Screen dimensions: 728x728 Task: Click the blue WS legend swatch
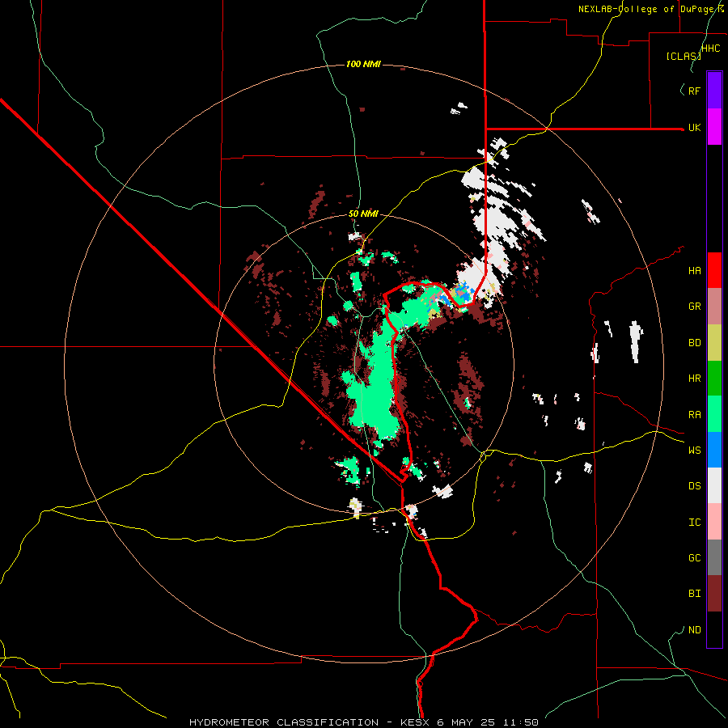click(x=714, y=450)
